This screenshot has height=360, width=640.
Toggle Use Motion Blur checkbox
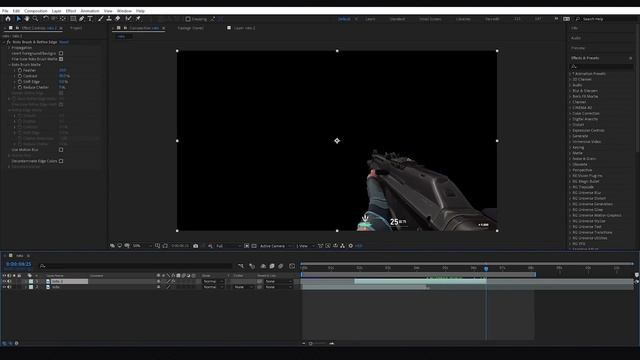pos(61,150)
